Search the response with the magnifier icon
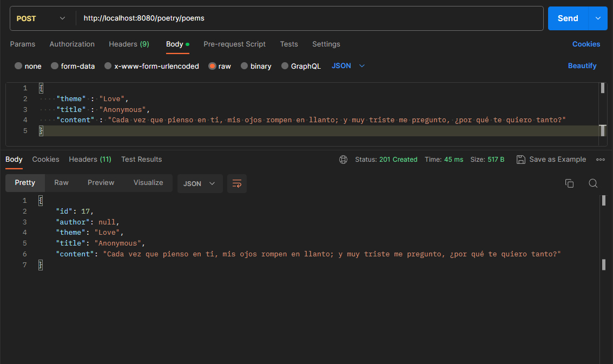The height and width of the screenshot is (364, 613). (x=593, y=183)
